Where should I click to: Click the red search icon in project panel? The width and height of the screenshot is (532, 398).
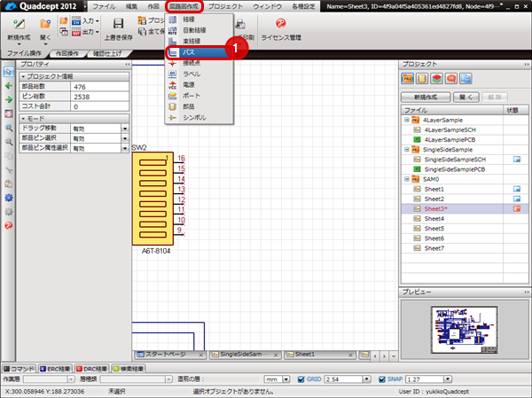tap(451, 79)
